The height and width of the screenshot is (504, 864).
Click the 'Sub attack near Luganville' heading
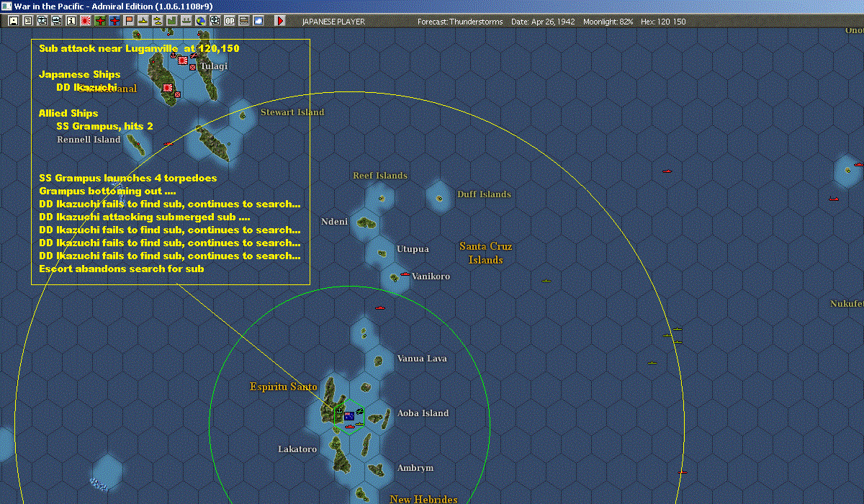tap(139, 49)
